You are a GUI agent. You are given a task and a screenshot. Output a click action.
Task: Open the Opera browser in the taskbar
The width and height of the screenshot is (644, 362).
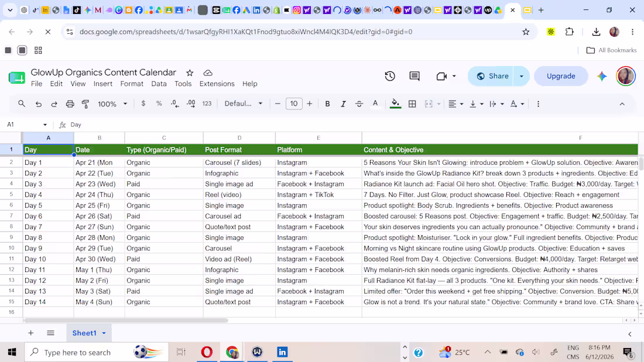coord(207,352)
